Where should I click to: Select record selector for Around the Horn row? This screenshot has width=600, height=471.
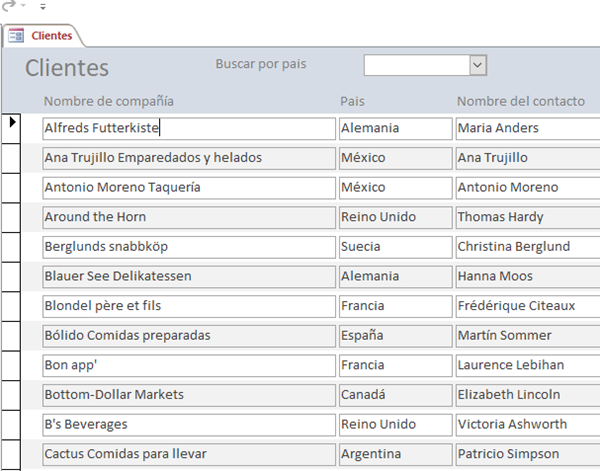pyautogui.click(x=14, y=217)
